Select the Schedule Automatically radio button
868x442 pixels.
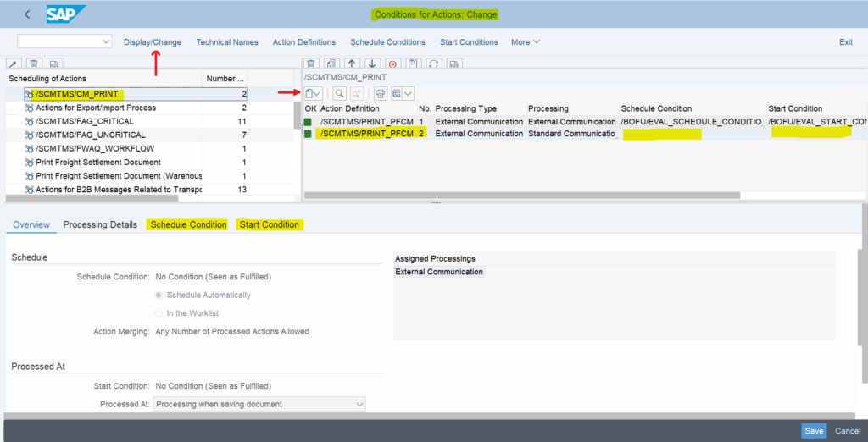point(159,296)
